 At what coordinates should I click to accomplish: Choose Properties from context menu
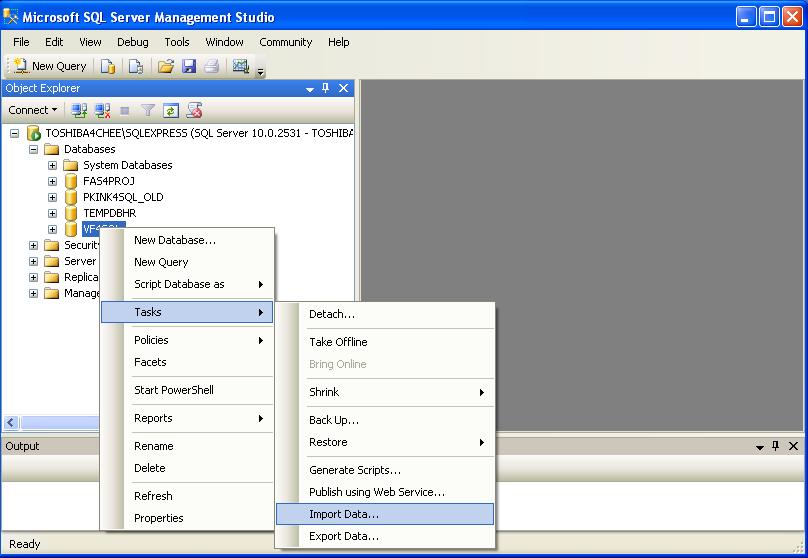click(x=188, y=518)
